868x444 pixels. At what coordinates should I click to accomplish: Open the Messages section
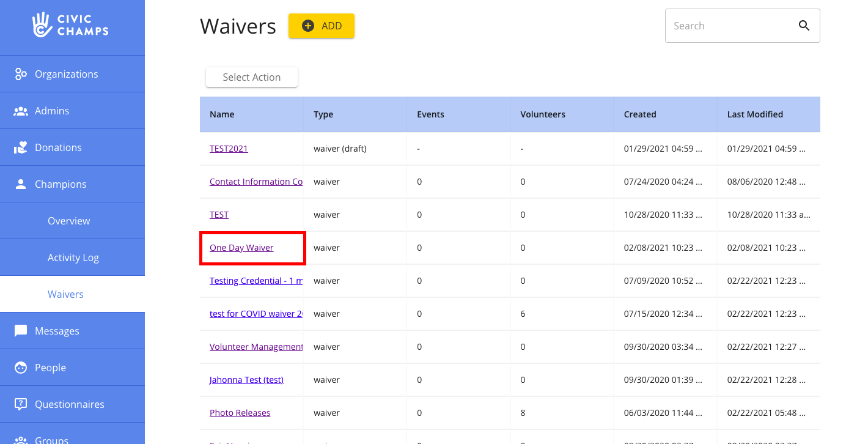tap(72, 331)
